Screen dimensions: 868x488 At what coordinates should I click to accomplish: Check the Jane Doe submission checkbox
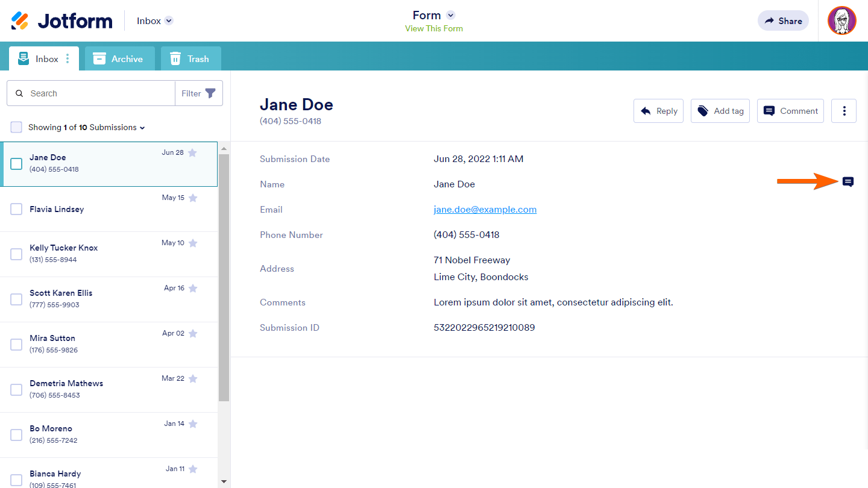pyautogui.click(x=16, y=164)
